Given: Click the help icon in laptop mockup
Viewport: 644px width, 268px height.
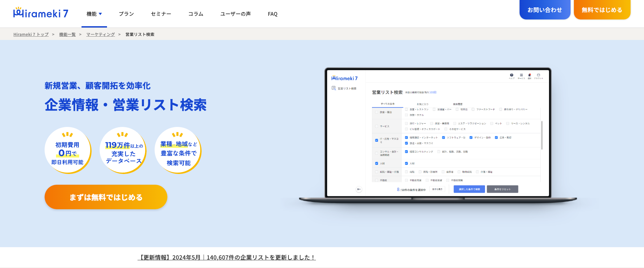Looking at the screenshot, I should point(512,75).
